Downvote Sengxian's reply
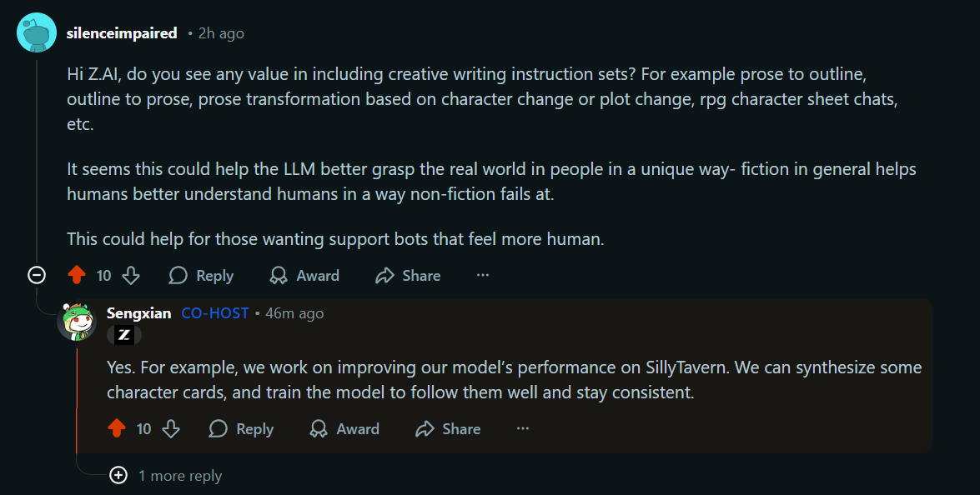The width and height of the screenshot is (980, 495). coord(171,429)
